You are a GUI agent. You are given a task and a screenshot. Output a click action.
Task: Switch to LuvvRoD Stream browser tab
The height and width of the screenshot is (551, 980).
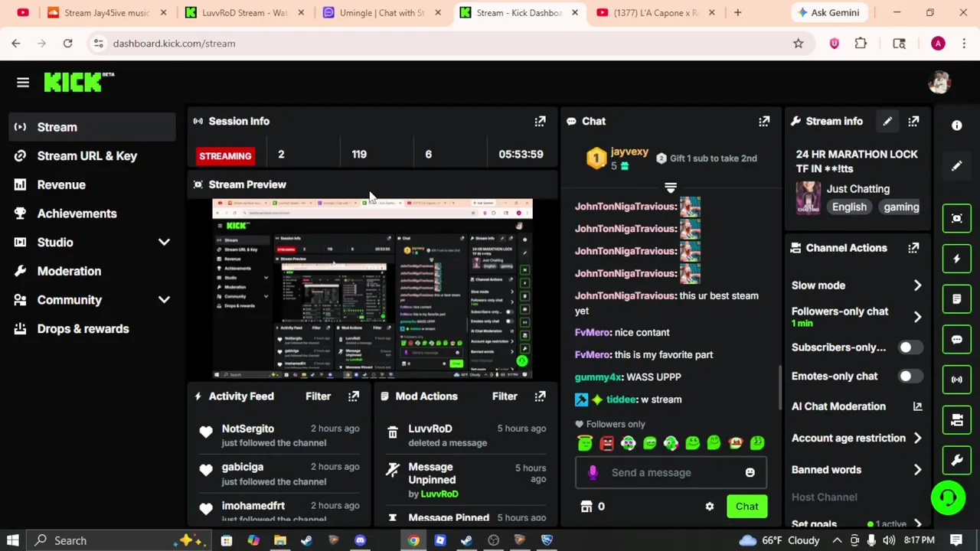pos(243,12)
